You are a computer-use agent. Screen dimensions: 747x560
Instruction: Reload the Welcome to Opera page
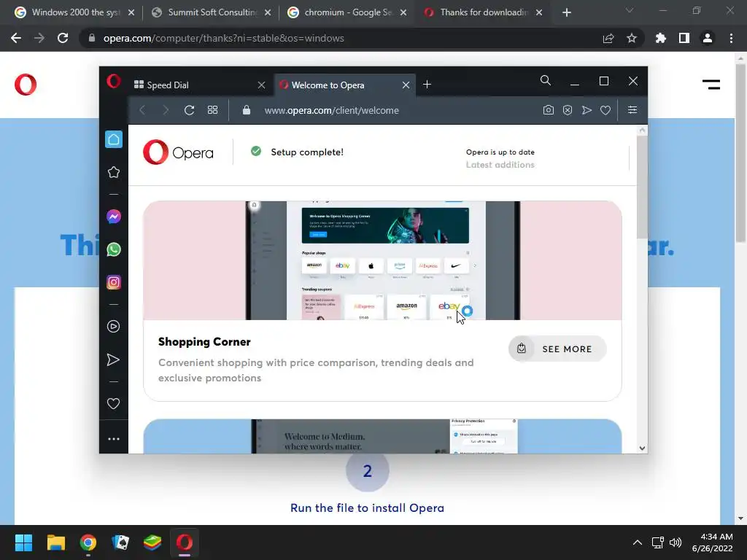(189, 111)
